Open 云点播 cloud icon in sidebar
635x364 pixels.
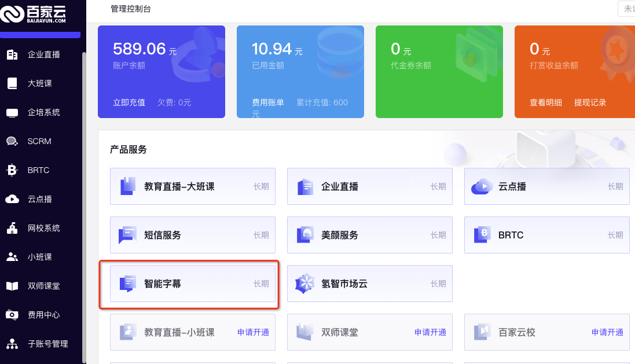click(x=12, y=199)
